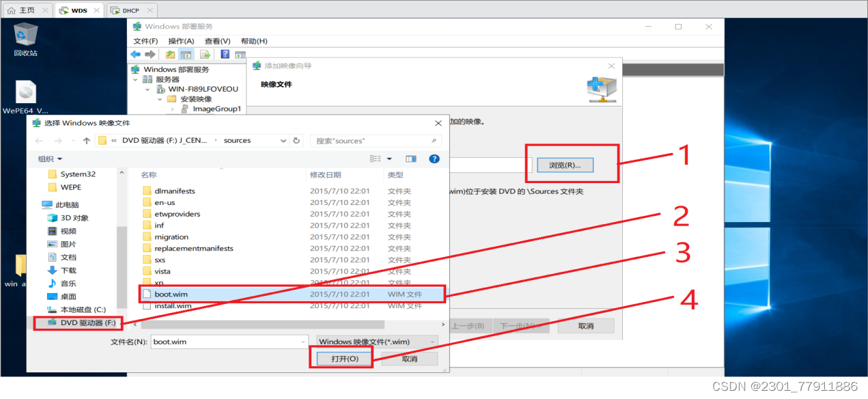Select the ImageGroup1 item

point(216,109)
